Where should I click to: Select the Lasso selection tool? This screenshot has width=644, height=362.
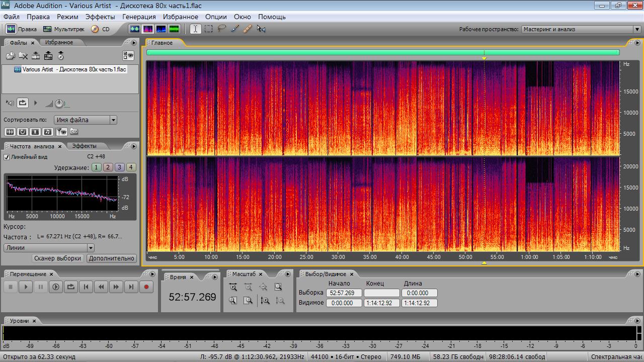[221, 29]
